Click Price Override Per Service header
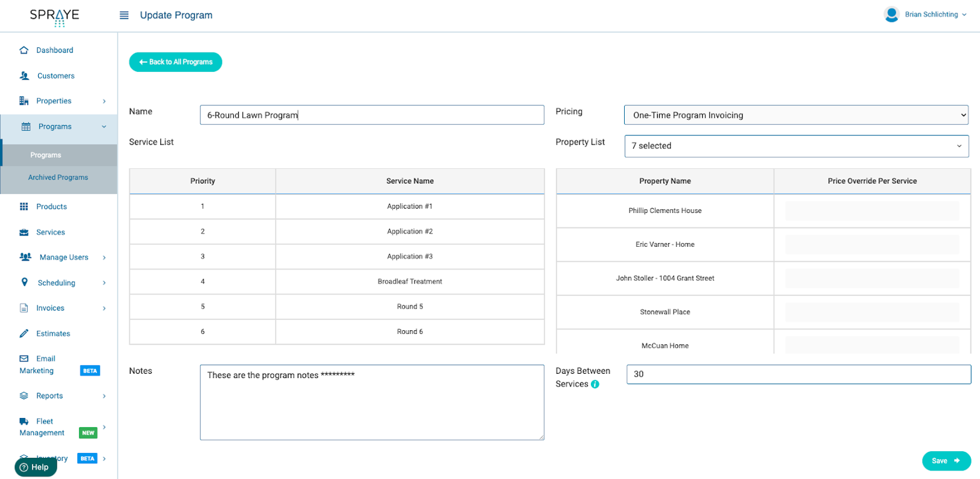 click(x=872, y=181)
